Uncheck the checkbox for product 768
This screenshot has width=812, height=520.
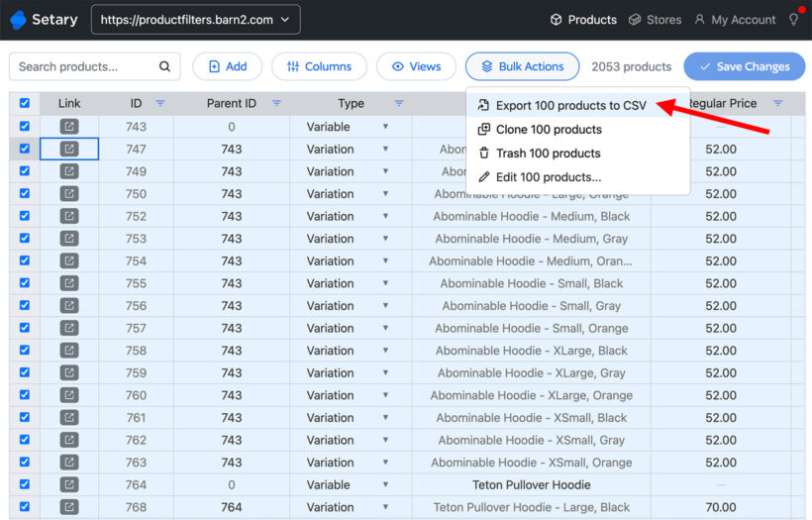click(x=25, y=506)
